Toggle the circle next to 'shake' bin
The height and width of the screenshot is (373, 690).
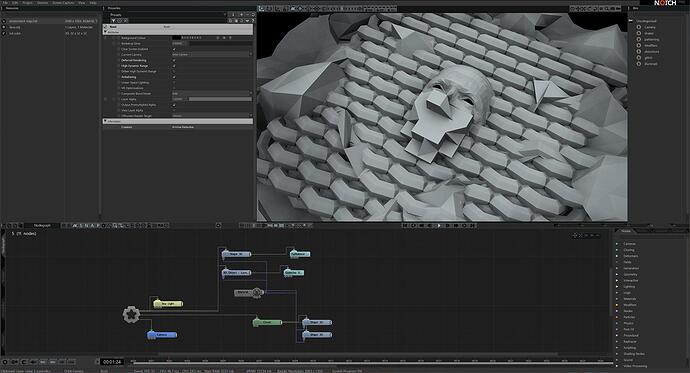coord(639,33)
